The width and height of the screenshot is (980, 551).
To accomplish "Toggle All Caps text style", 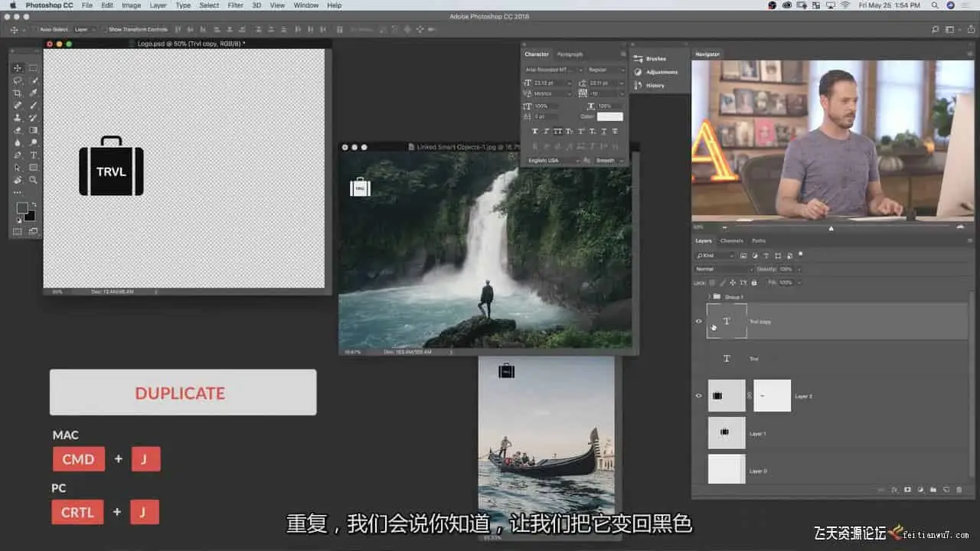I will coord(557,132).
